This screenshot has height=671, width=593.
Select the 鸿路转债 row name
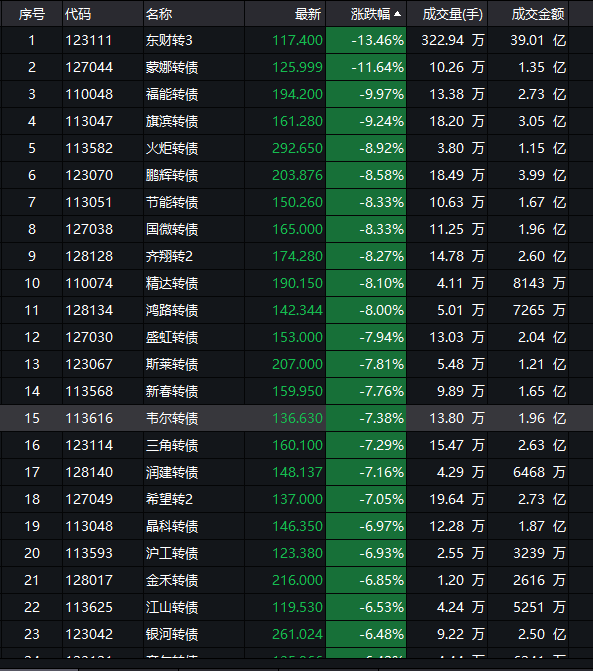[x=172, y=310]
